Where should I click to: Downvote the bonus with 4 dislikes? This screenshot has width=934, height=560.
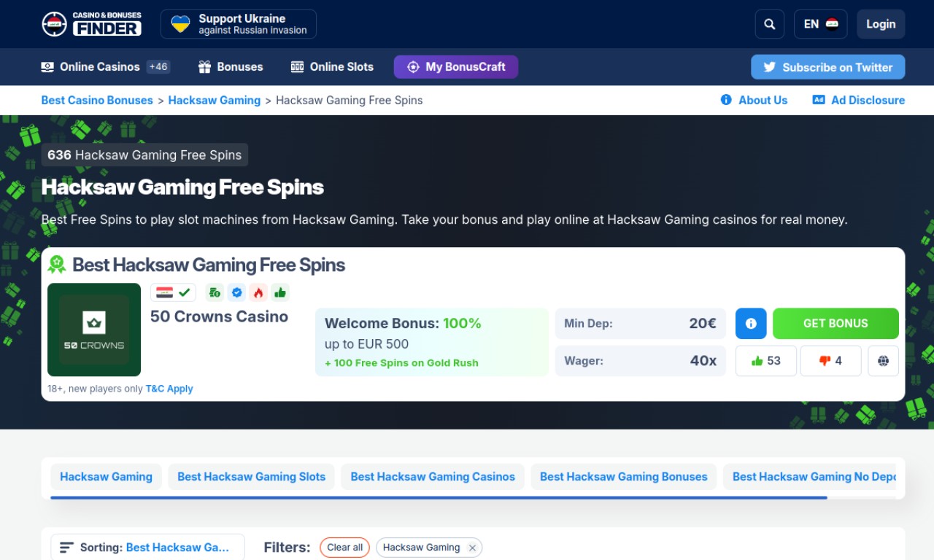831,361
